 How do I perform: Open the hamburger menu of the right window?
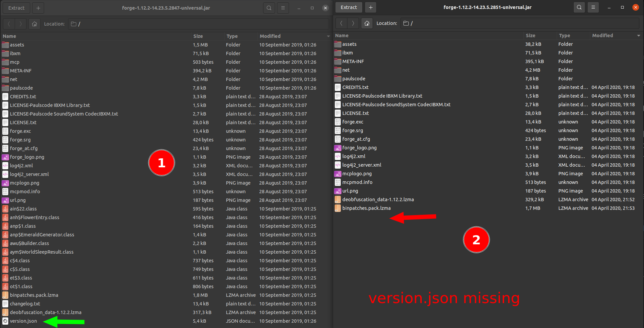[593, 7]
